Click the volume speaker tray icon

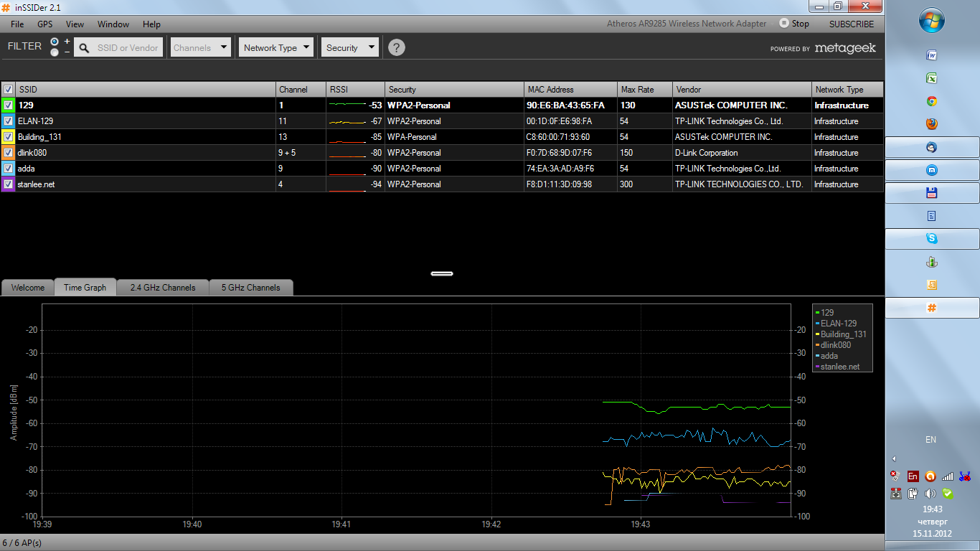click(930, 494)
